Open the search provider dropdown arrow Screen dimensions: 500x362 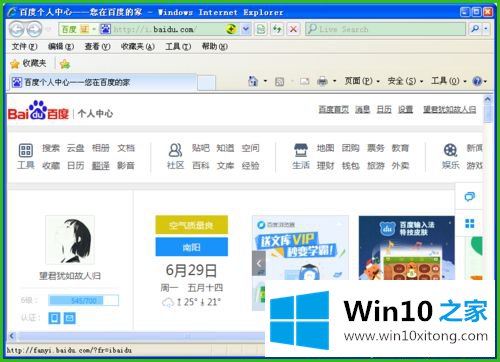click(486, 29)
